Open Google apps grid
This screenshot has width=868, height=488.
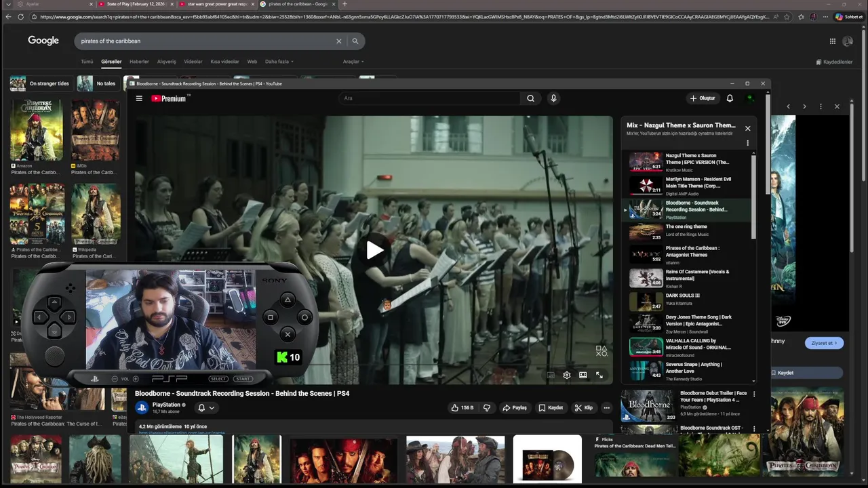(833, 41)
